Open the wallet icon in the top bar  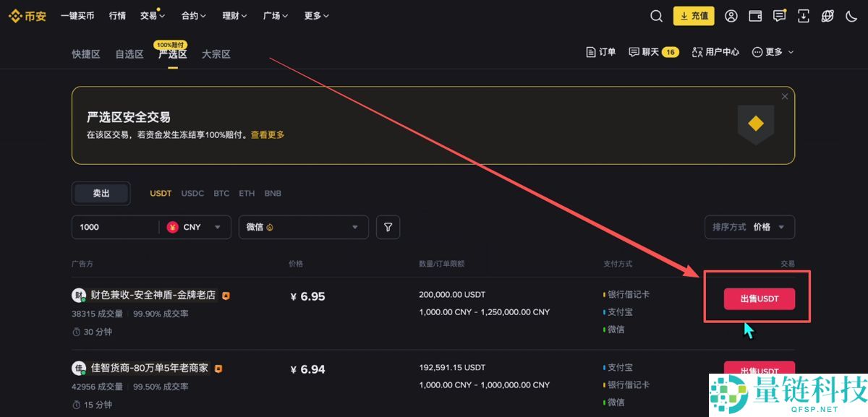coord(755,15)
